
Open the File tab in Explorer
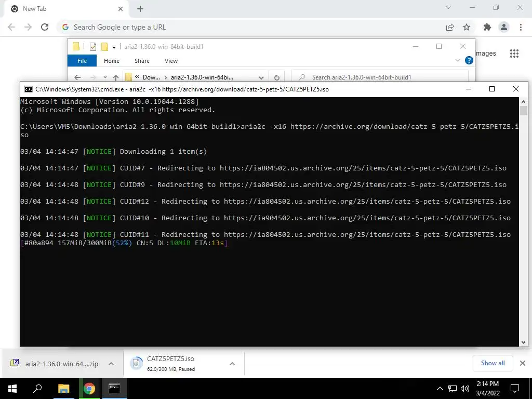82,61
